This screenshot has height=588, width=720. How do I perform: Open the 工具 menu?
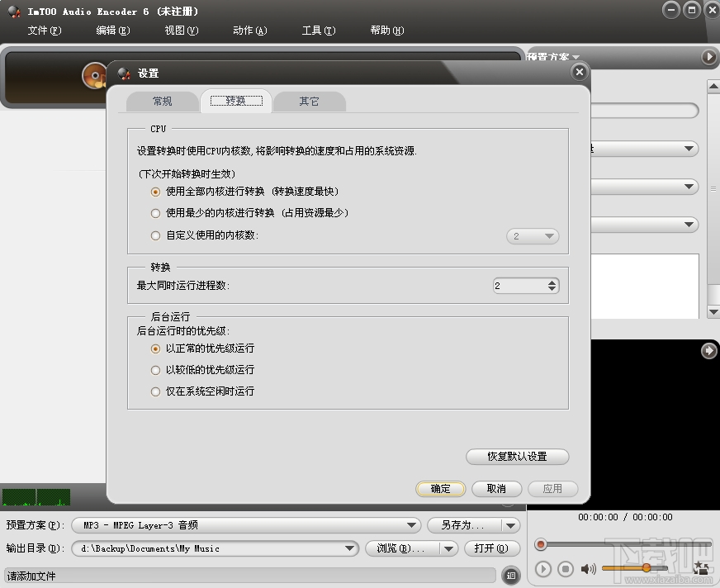318,31
